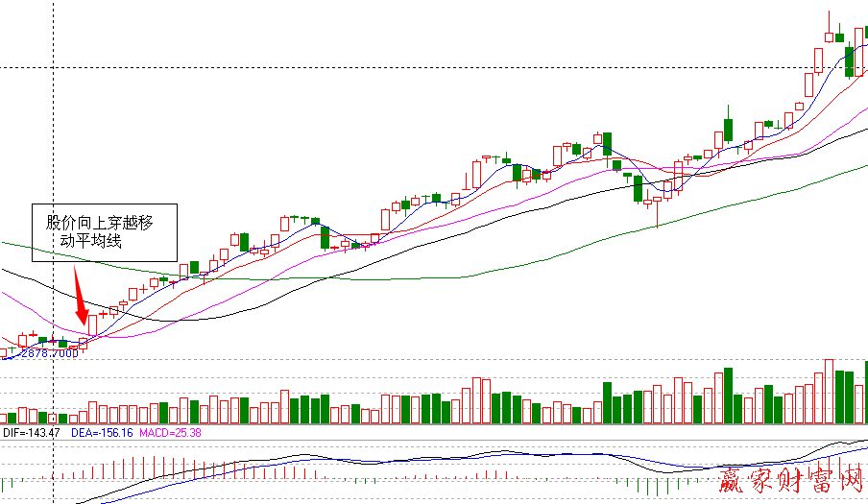Click the DIF=143.47 indicator label
This screenshot has width=868, height=504.
point(32,434)
